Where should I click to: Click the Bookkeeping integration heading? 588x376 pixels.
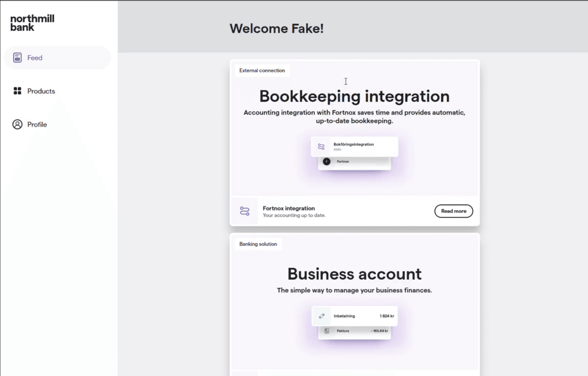point(354,96)
